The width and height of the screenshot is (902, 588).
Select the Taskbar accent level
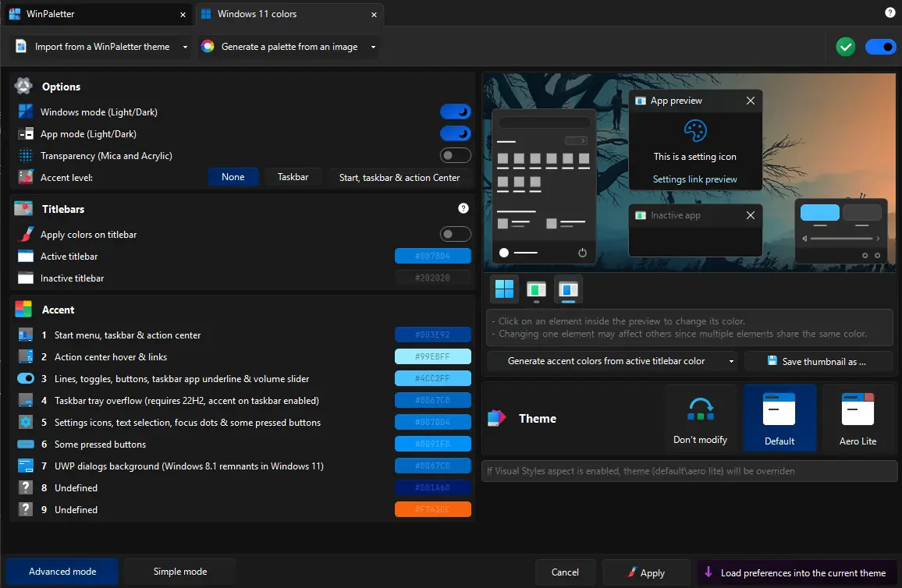[x=293, y=177]
